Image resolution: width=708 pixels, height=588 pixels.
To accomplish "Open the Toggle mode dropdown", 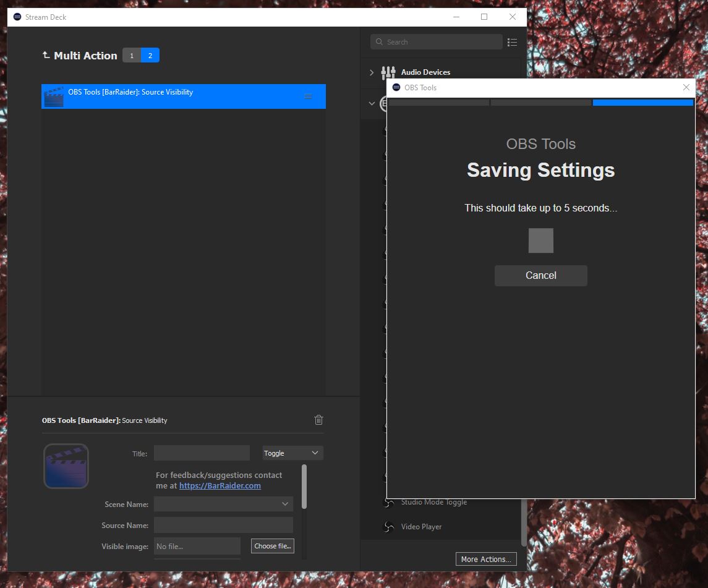I will (292, 453).
